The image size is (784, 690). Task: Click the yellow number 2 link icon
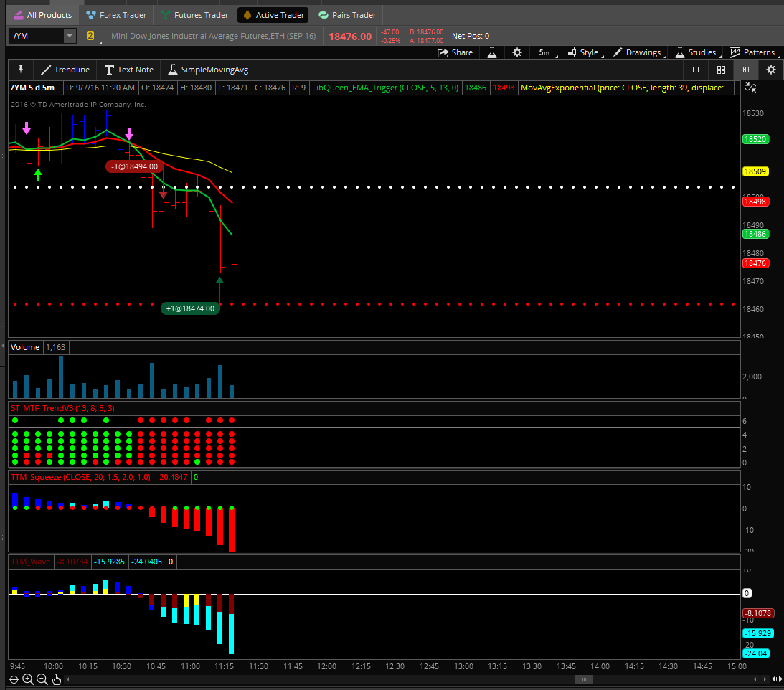click(x=90, y=35)
